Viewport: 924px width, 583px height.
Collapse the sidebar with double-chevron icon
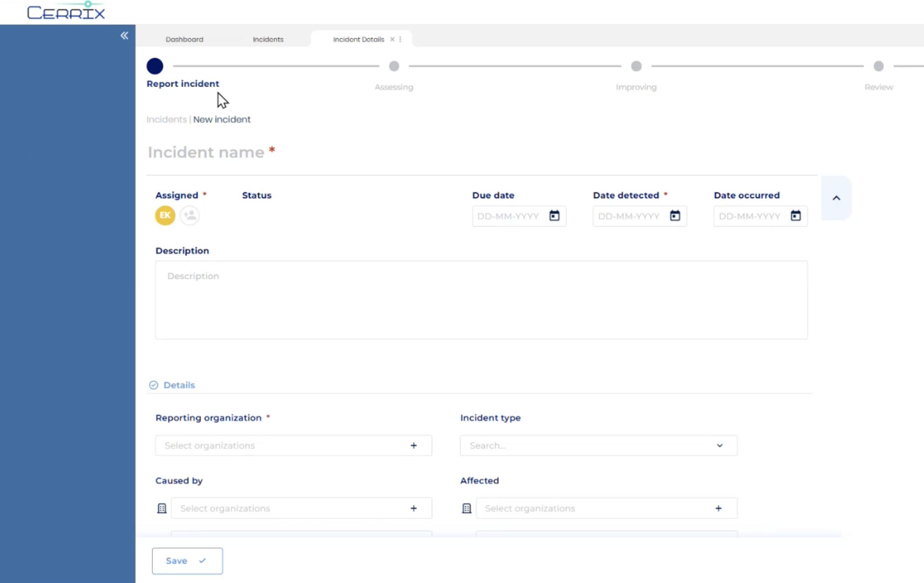coord(124,36)
